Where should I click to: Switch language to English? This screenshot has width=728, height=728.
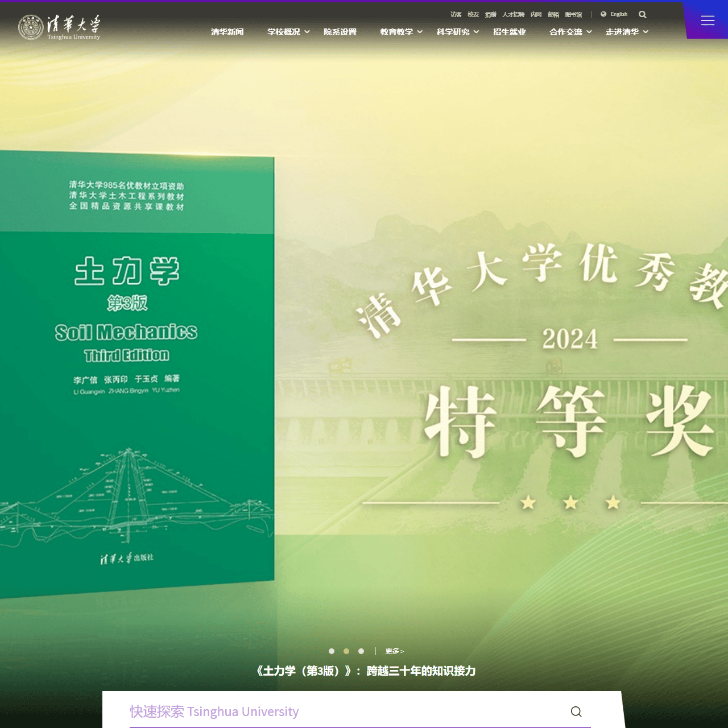[619, 14]
